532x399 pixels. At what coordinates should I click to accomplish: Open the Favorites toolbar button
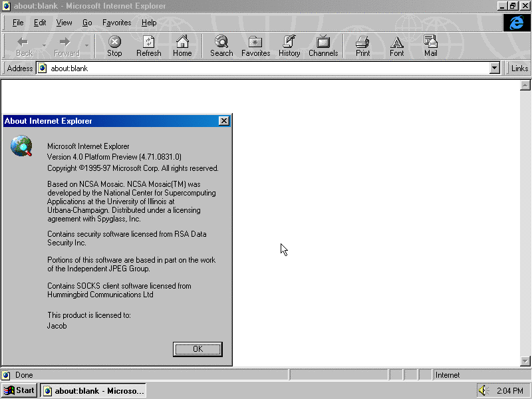tap(255, 46)
